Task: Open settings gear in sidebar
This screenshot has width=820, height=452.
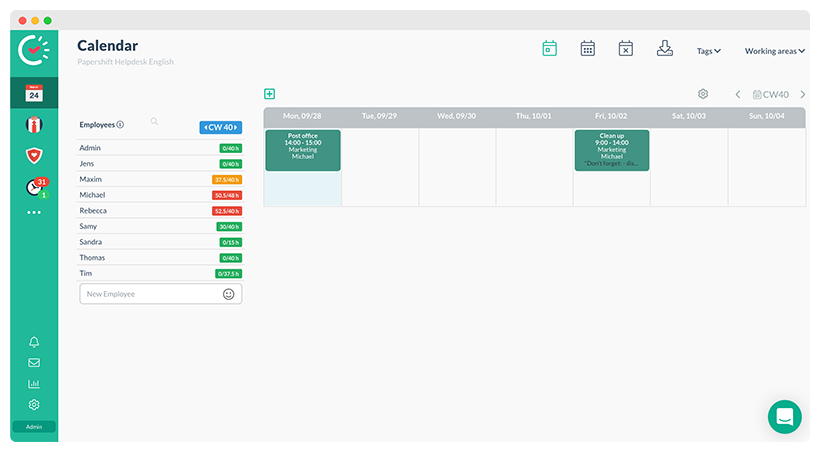Action: (34, 404)
